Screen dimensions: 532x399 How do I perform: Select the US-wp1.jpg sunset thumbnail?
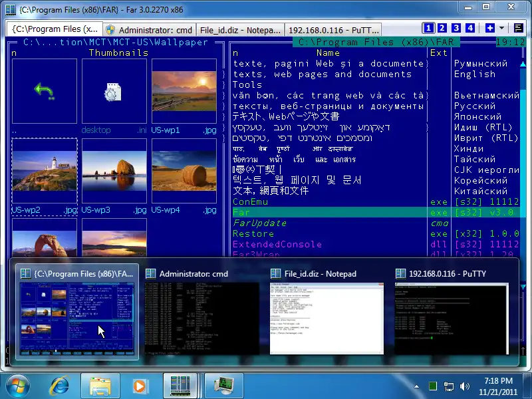click(184, 91)
